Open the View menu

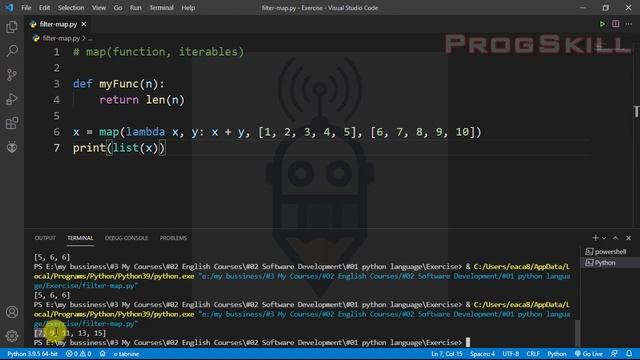tap(98, 8)
